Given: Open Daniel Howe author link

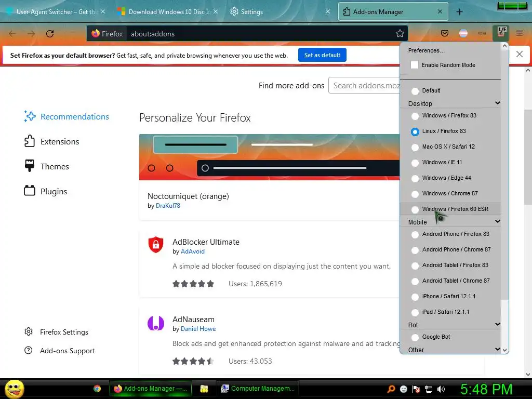Looking at the screenshot, I should pyautogui.click(x=198, y=329).
